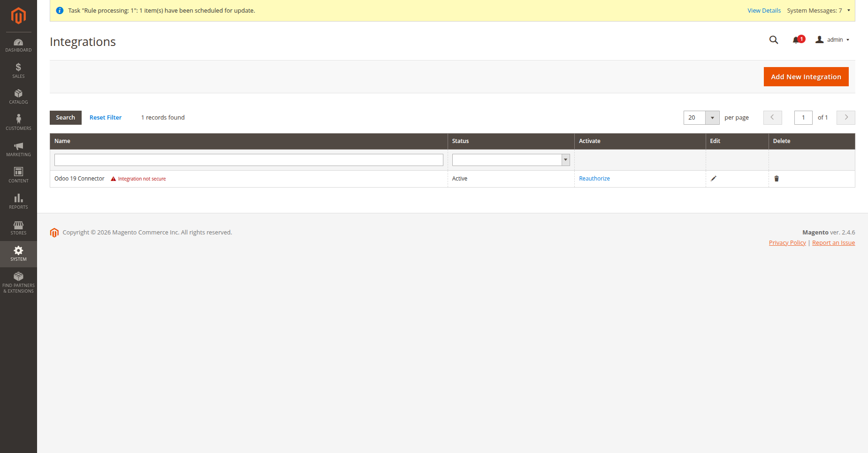Viewport: 868px width, 453px height.
Task: Open the System sidebar menu
Action: (x=18, y=254)
